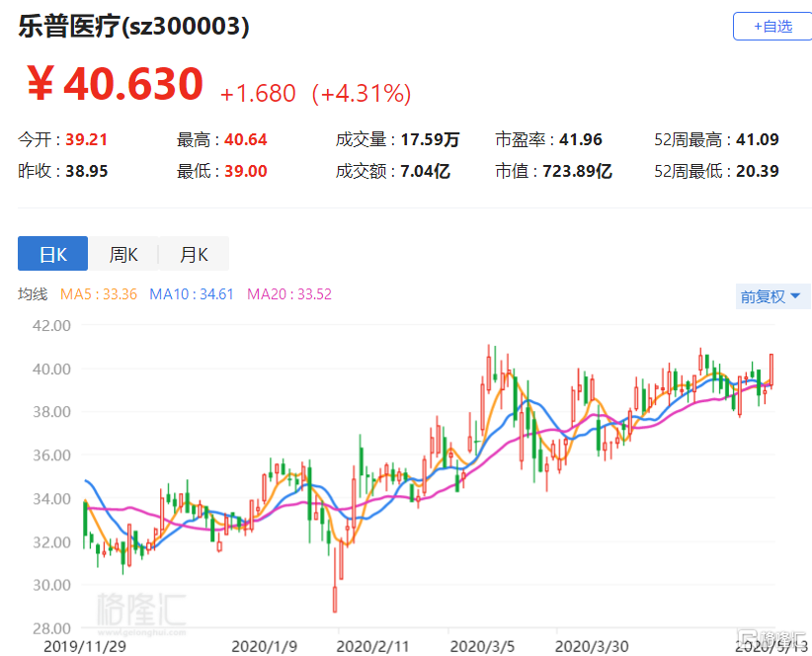This screenshot has width=812, height=656.
Task: Click the 36.00 y-axis price label
Action: (51, 455)
